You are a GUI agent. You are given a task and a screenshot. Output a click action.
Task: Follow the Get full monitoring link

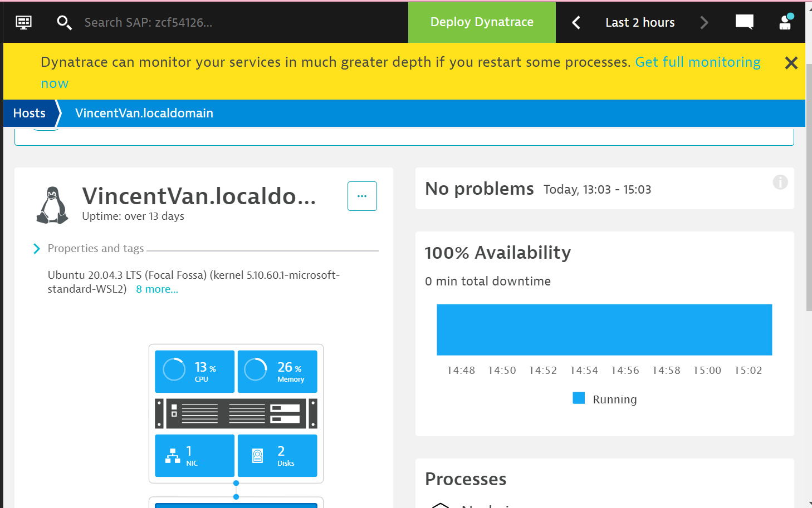click(x=697, y=62)
